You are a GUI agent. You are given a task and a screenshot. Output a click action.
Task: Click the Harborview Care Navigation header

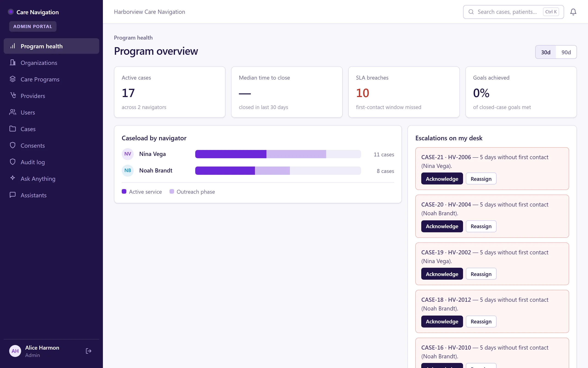pyautogui.click(x=150, y=12)
